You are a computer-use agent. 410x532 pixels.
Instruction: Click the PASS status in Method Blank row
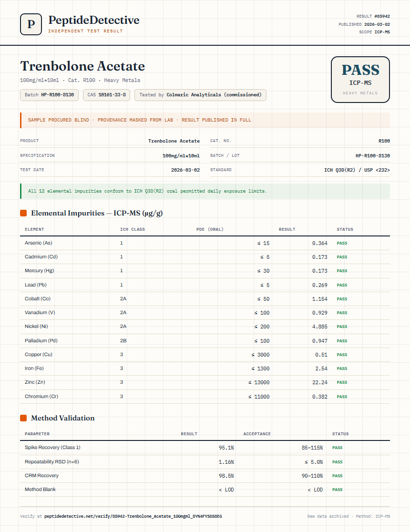tap(338, 490)
